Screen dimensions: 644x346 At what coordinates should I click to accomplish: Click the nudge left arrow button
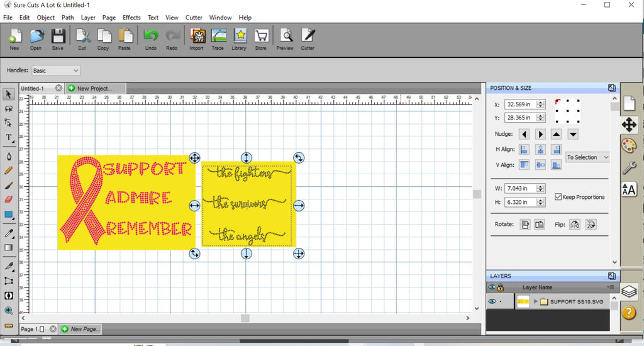click(x=524, y=134)
